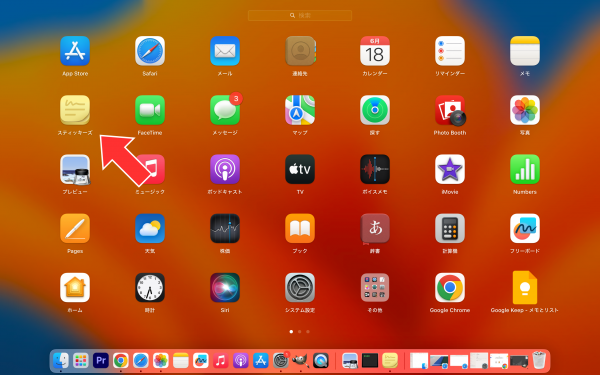Go to the second Launchpad page dot
Screen dimensions: 600x375
[300, 332]
